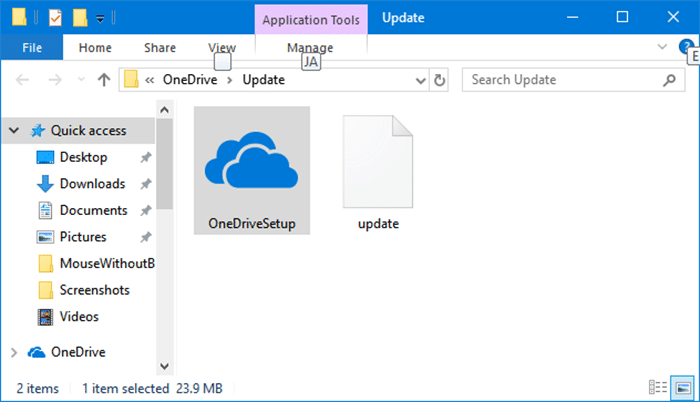Click the search magnifier icon
The height and width of the screenshot is (402, 700).
coord(669,80)
